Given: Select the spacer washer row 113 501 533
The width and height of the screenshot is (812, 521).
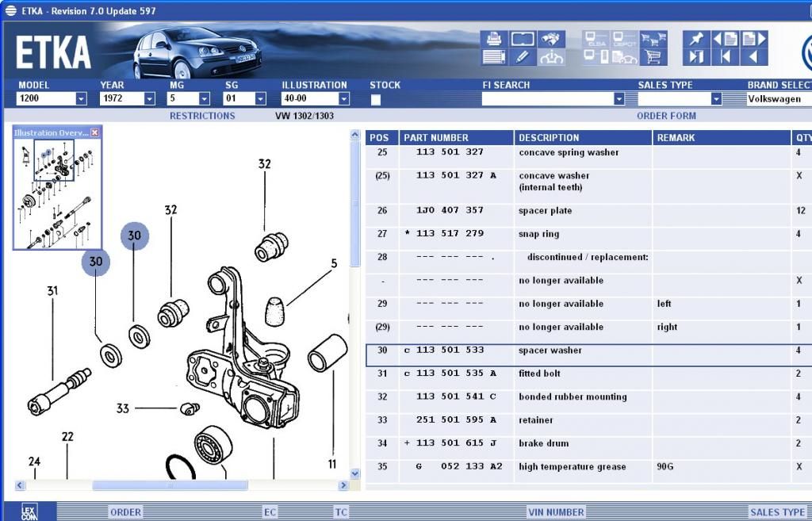Looking at the screenshot, I should 589,354.
